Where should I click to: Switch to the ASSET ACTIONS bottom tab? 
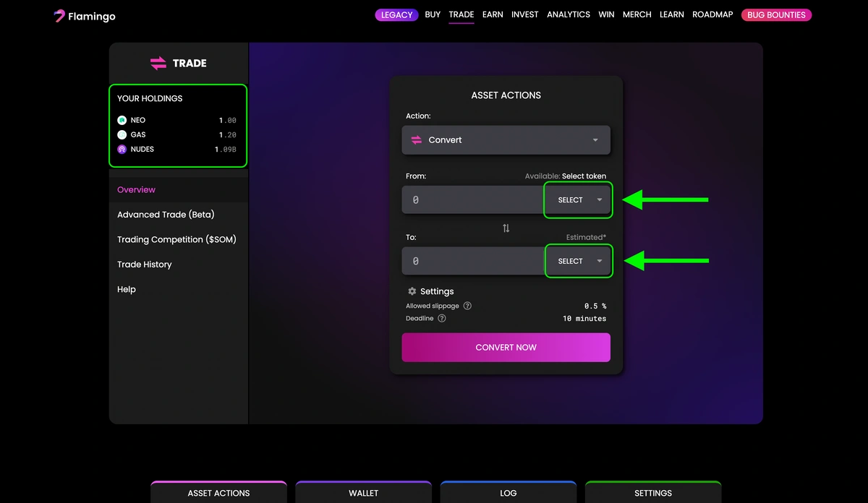point(218,492)
